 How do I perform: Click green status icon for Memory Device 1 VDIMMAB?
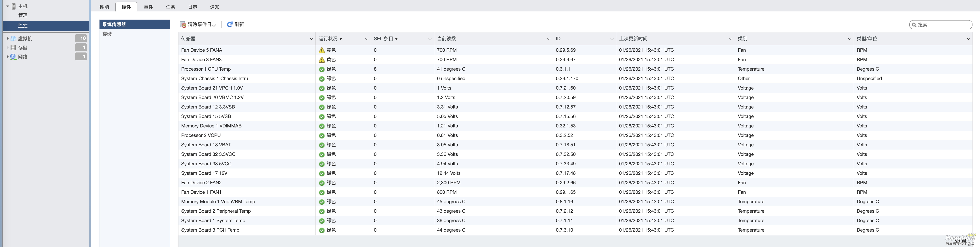(322, 126)
